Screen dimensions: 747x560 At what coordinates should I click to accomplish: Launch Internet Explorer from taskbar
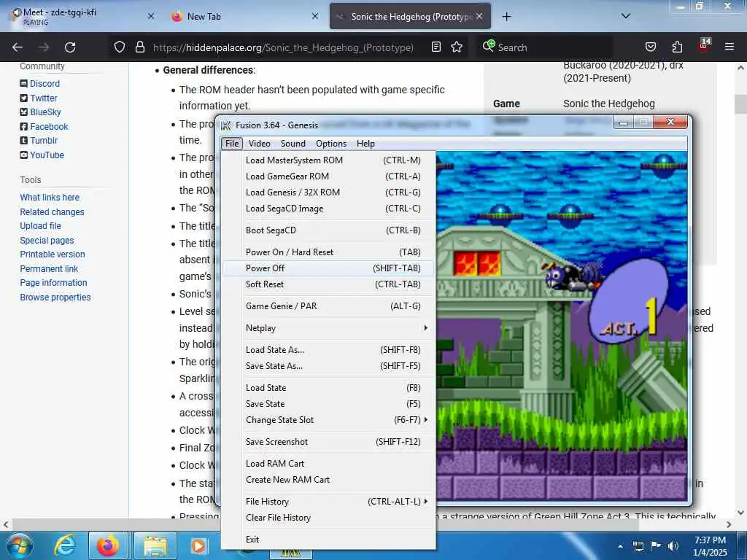tap(65, 545)
